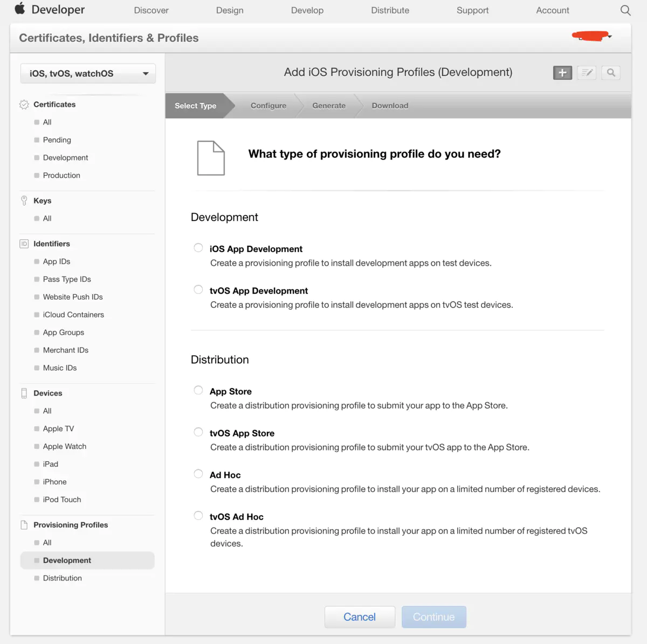Click the Select Type step tab
This screenshot has height=644, width=647.
pos(196,106)
